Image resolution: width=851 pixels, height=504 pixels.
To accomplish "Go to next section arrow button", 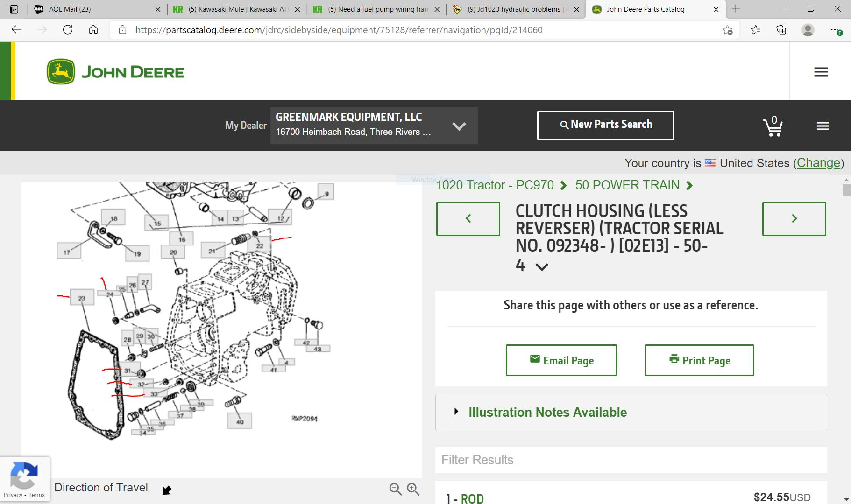I will tap(794, 218).
